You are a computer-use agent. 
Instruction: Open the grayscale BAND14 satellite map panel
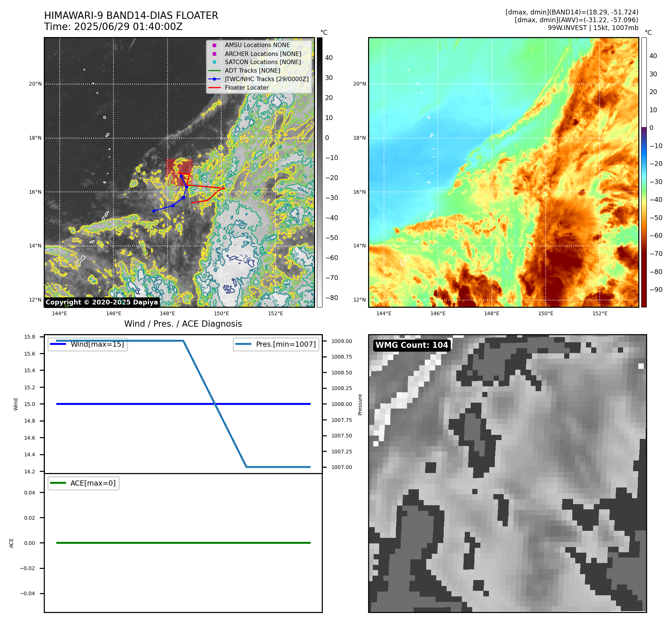[x=179, y=172]
